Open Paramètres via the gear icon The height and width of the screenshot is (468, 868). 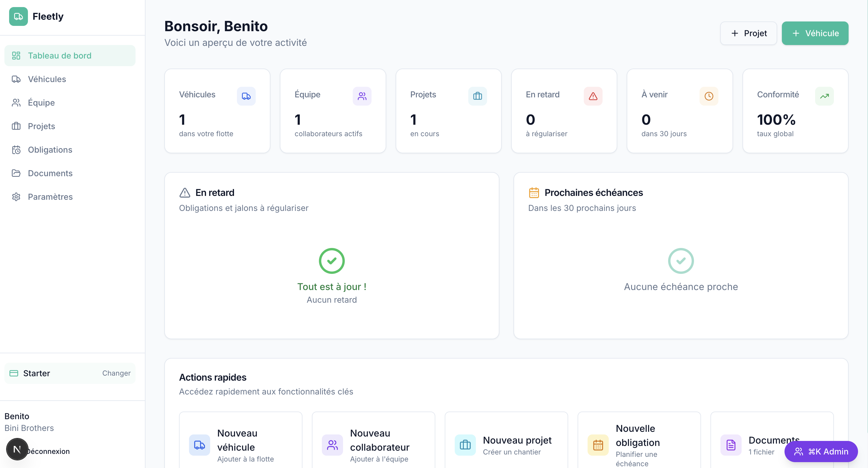pos(16,196)
